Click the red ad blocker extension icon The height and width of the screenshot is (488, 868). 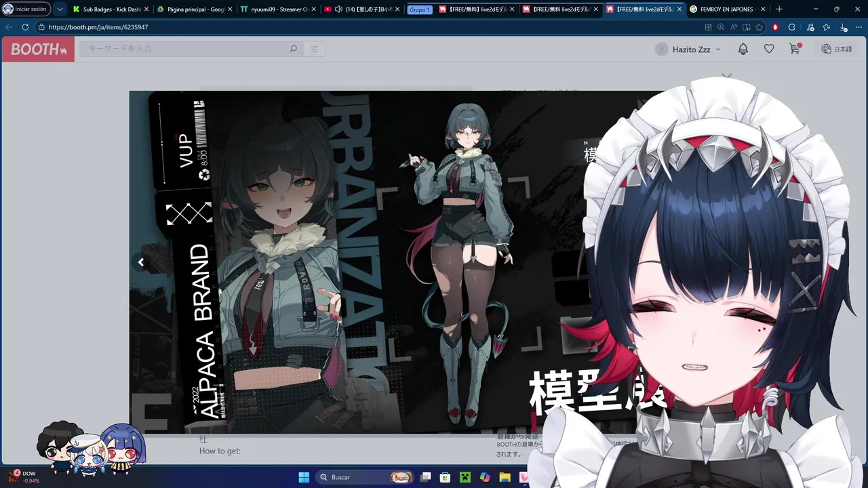776,27
